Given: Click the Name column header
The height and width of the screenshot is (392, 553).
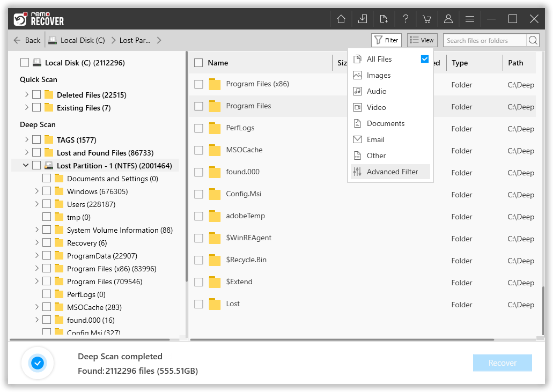Looking at the screenshot, I should click(218, 63).
